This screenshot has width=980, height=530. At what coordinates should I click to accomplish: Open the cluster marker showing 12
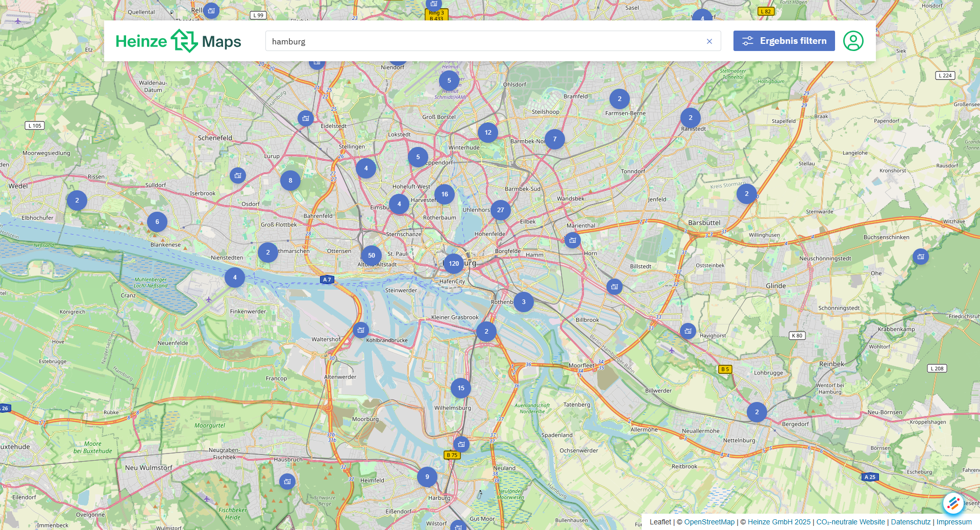(488, 133)
